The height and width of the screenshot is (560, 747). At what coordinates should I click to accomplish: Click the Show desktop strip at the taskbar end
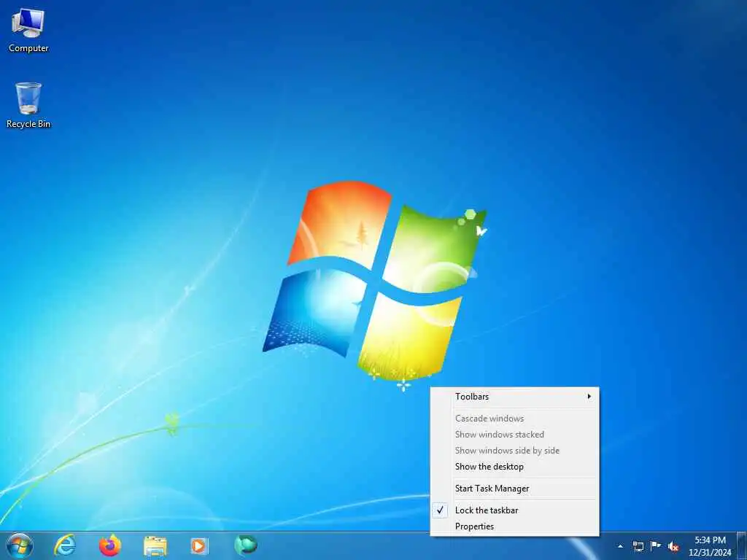(x=742, y=545)
